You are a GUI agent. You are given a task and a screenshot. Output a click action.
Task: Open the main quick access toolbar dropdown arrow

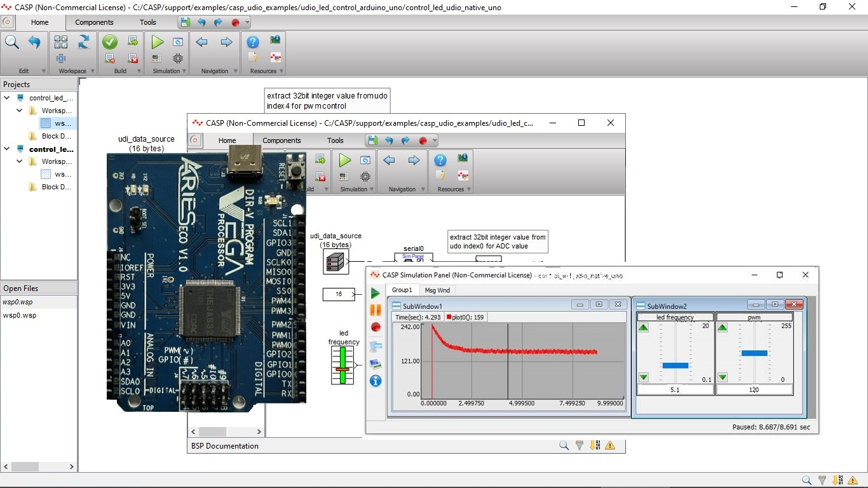point(247,22)
